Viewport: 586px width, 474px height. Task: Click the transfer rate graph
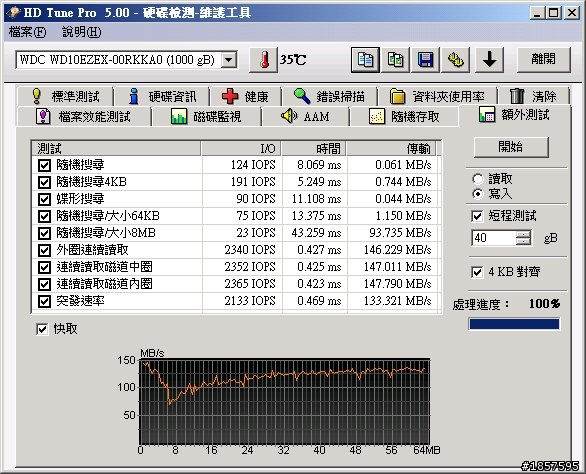[284, 402]
